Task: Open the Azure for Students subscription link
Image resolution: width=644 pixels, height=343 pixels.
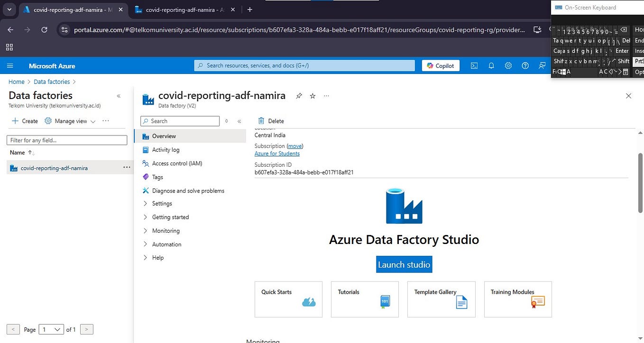Action: click(x=277, y=153)
